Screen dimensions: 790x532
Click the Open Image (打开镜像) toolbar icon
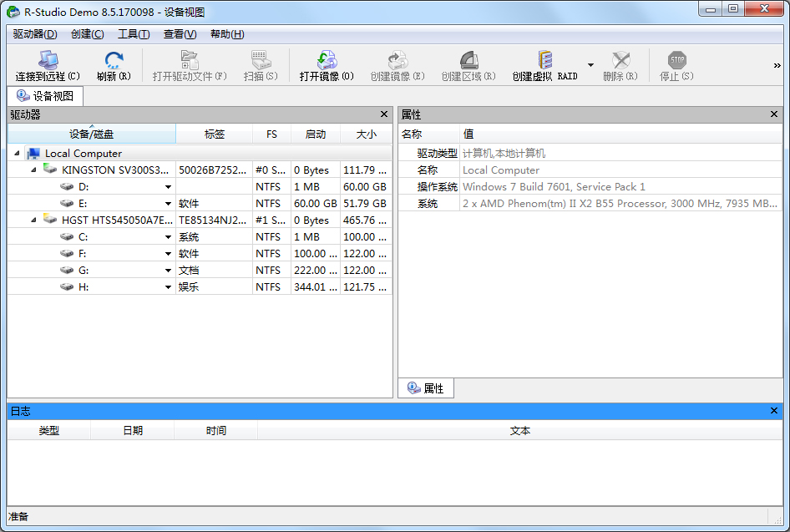click(x=327, y=60)
